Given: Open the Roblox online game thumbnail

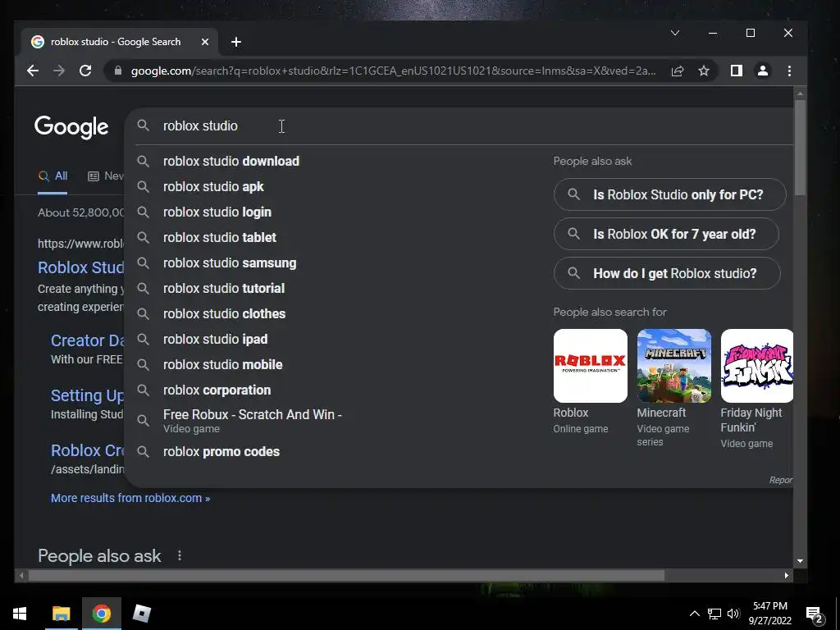Looking at the screenshot, I should 591,366.
